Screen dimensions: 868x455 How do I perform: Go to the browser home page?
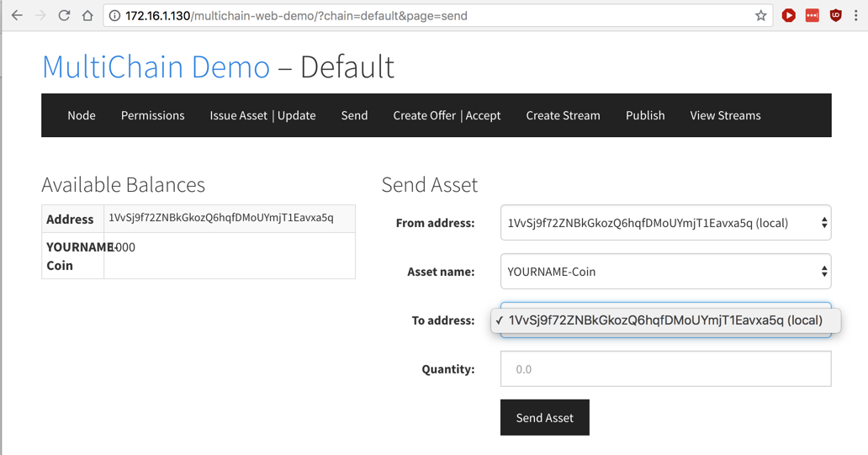point(87,15)
